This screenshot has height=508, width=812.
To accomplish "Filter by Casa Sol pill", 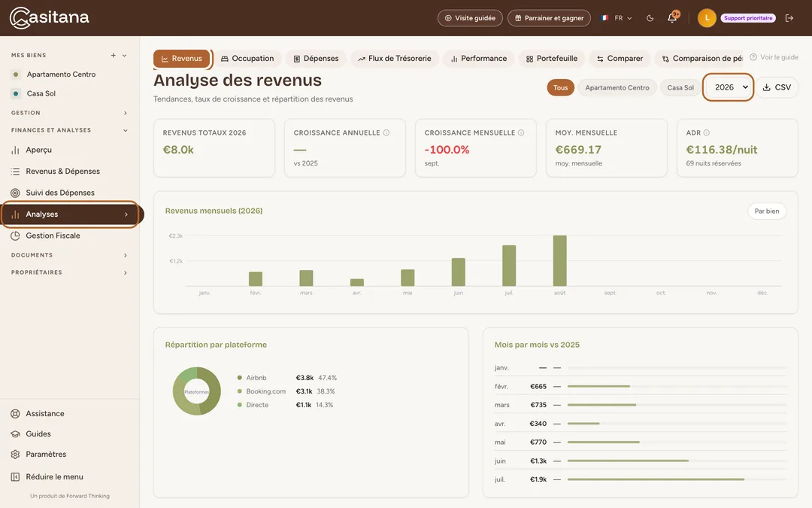I will pyautogui.click(x=680, y=87).
